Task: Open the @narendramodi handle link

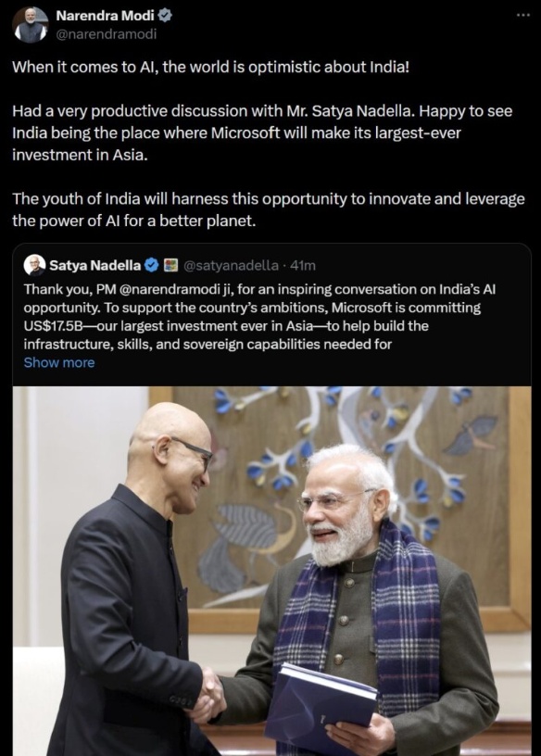Action: (x=107, y=34)
